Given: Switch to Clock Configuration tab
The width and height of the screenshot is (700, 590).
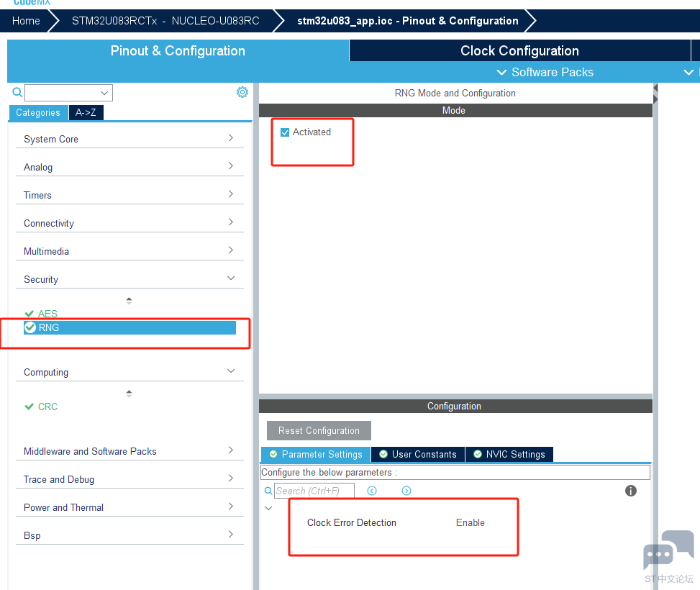Looking at the screenshot, I should coord(519,50).
